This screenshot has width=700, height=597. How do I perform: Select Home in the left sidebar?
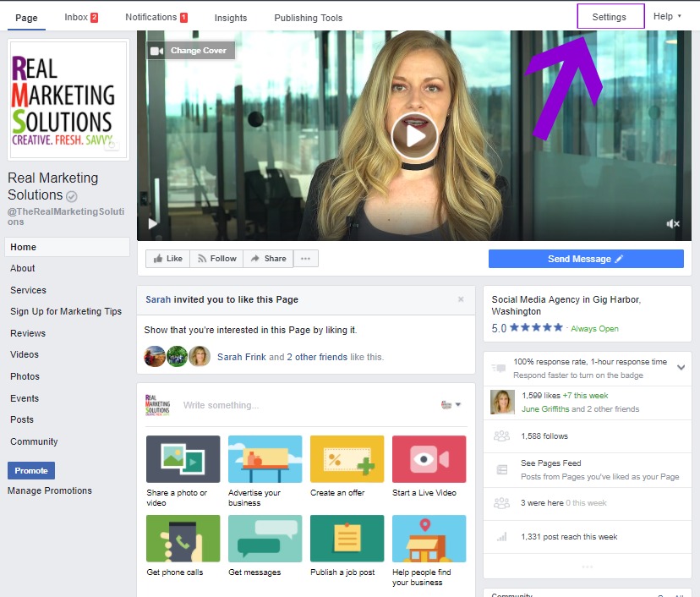(67, 247)
